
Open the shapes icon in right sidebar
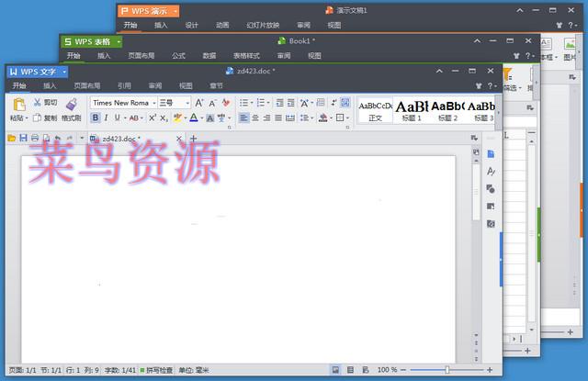pyautogui.click(x=491, y=189)
